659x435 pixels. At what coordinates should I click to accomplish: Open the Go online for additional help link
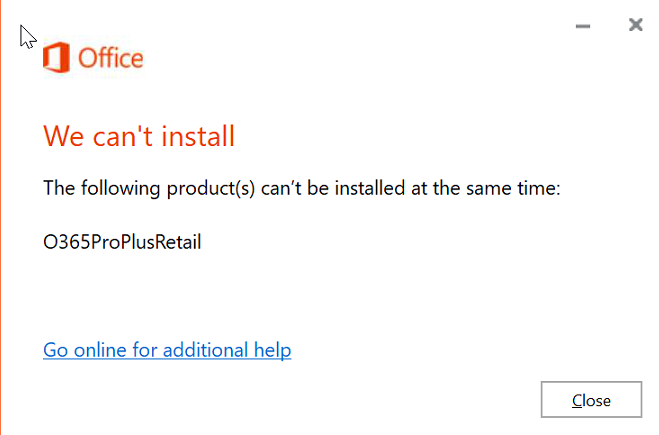coord(167,350)
